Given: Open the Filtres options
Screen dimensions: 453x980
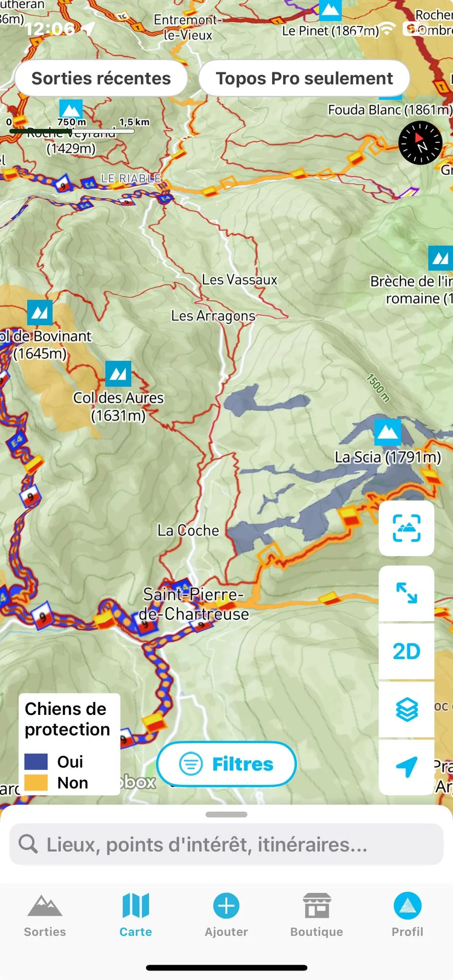Looking at the screenshot, I should [x=226, y=764].
